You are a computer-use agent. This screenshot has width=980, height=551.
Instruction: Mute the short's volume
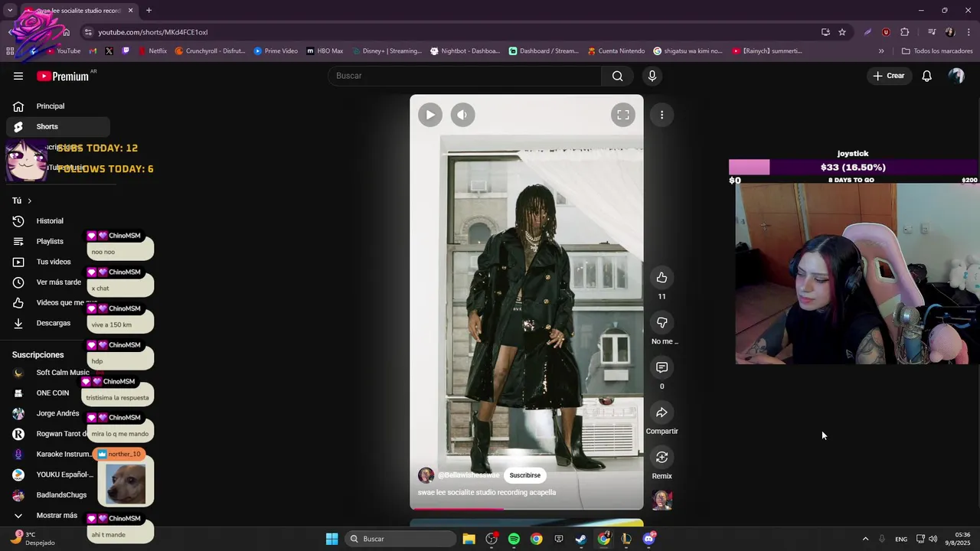click(x=462, y=115)
